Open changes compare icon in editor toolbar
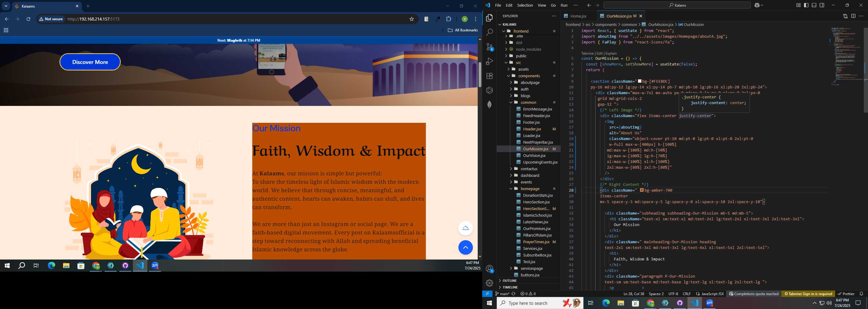The height and width of the screenshot is (309, 868). pos(845,16)
